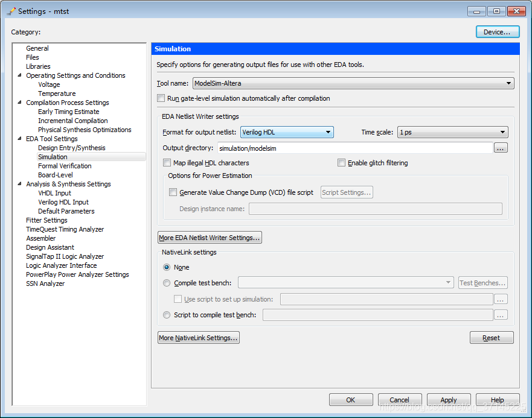Click the Output directory text field
The width and height of the screenshot is (532, 418).
tap(355, 148)
